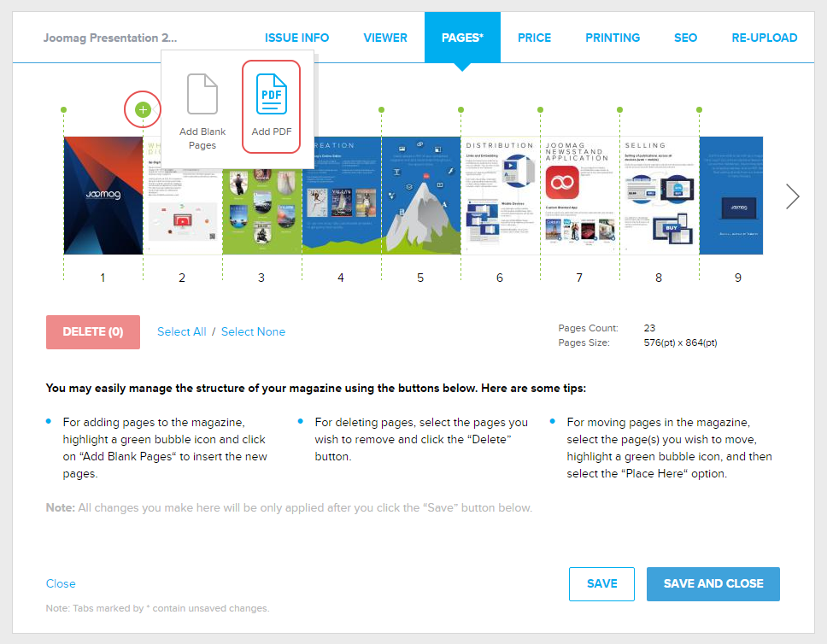This screenshot has width=827, height=644.
Task: Click the Save and Close button
Action: (x=713, y=583)
